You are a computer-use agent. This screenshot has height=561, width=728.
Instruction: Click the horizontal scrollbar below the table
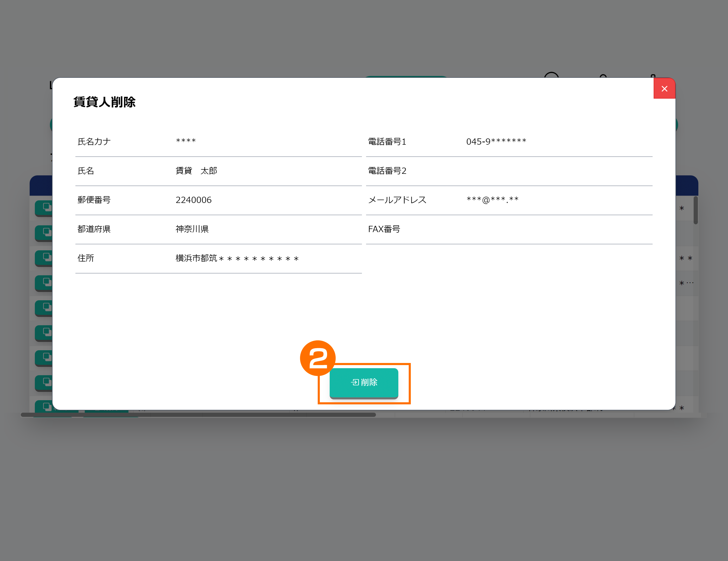(x=198, y=415)
